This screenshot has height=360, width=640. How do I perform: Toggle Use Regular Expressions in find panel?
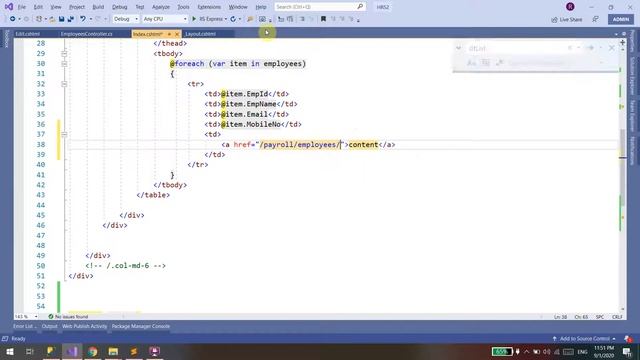(499, 63)
